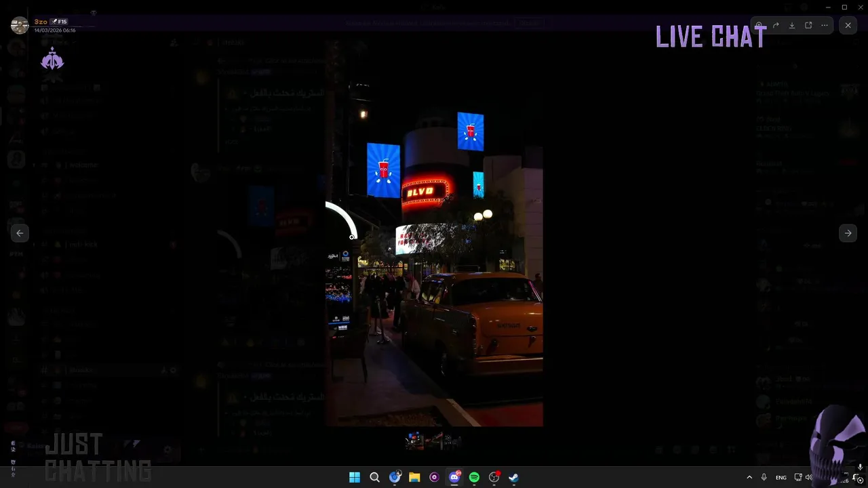Close the image viewer with X button
Viewport: 868px width, 488px height.
(848, 25)
